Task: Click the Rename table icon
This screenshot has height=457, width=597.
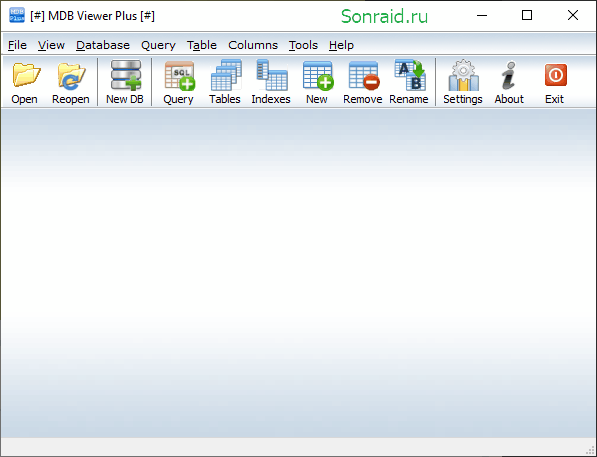Action: (409, 75)
